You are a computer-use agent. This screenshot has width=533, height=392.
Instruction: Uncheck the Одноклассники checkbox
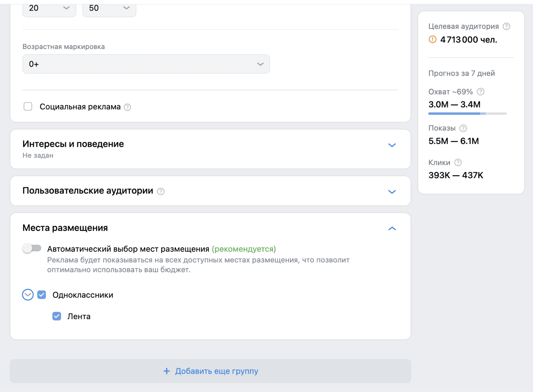(x=42, y=295)
